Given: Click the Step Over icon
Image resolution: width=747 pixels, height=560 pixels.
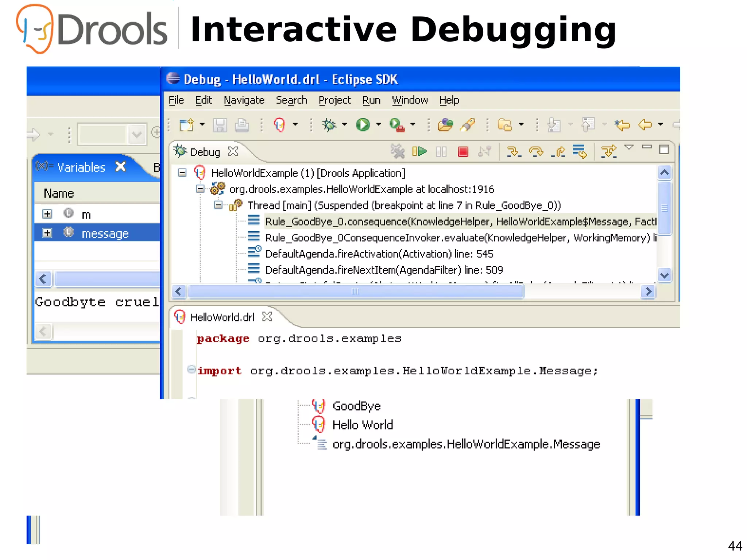Looking at the screenshot, I should click(536, 151).
